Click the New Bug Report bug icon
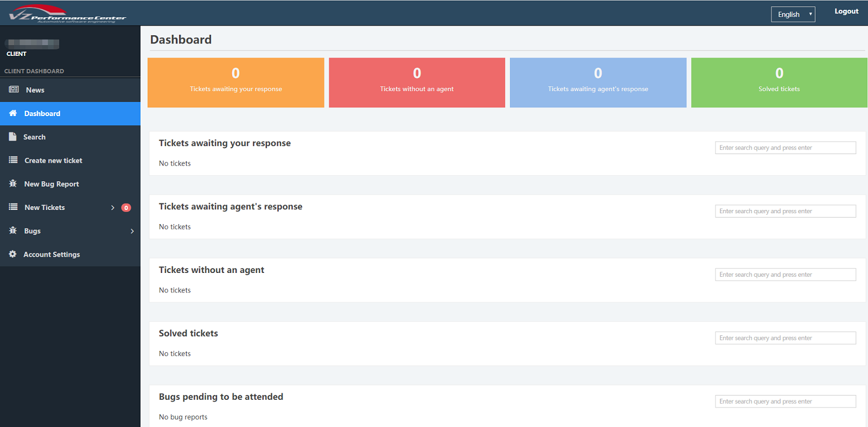 (13, 183)
